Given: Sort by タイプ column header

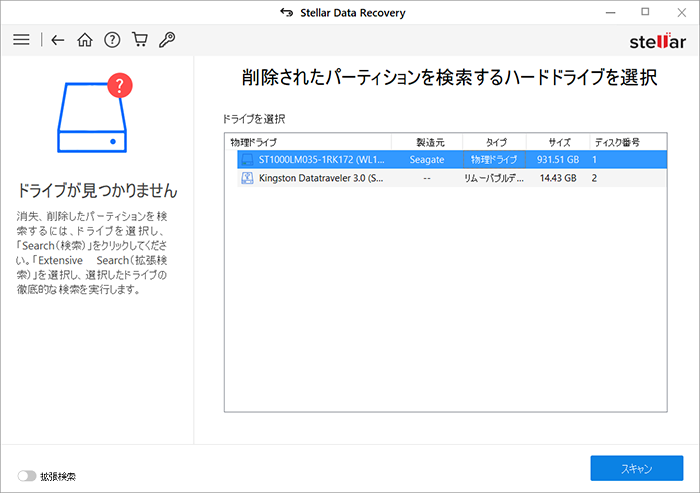Looking at the screenshot, I should click(495, 142).
